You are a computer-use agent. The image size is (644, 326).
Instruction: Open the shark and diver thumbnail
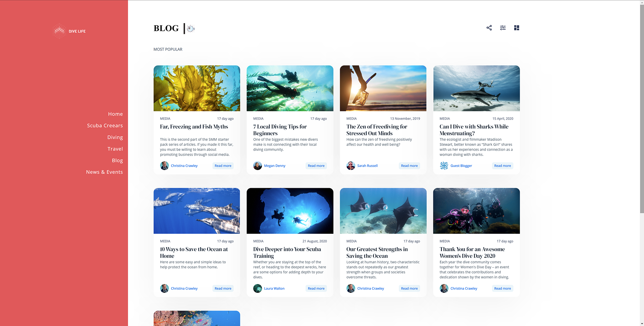click(x=477, y=88)
